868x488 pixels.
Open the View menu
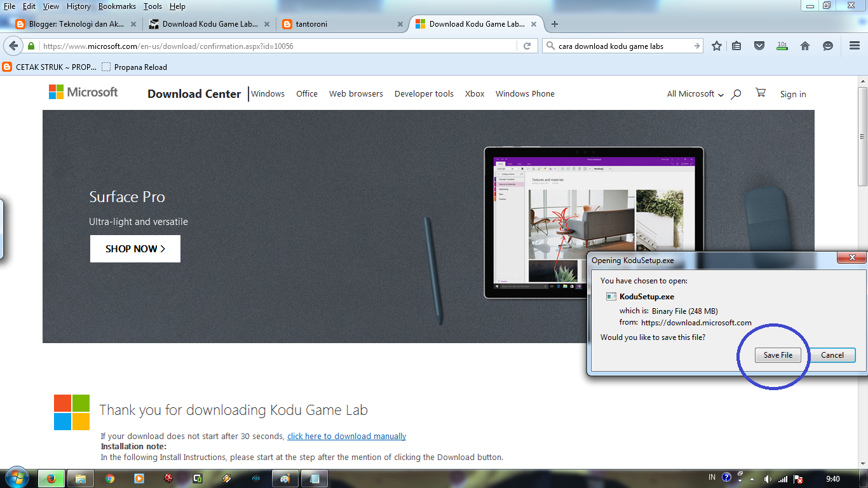pos(51,6)
